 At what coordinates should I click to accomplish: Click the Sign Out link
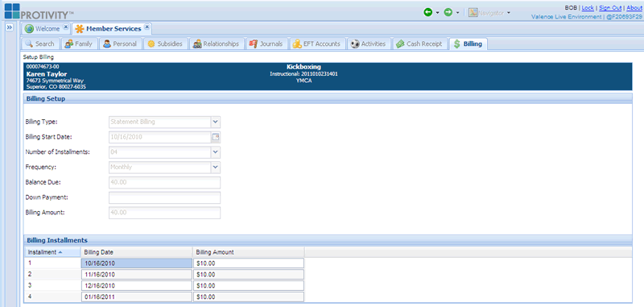pos(610,7)
